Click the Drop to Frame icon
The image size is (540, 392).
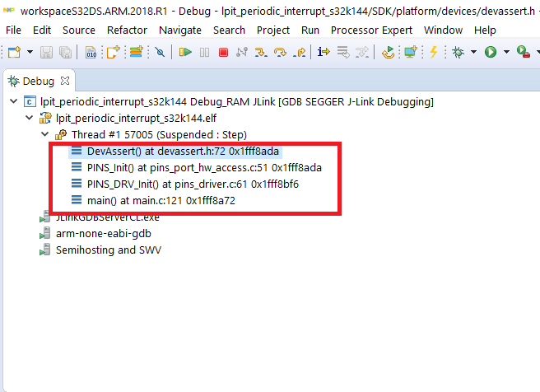(343, 53)
